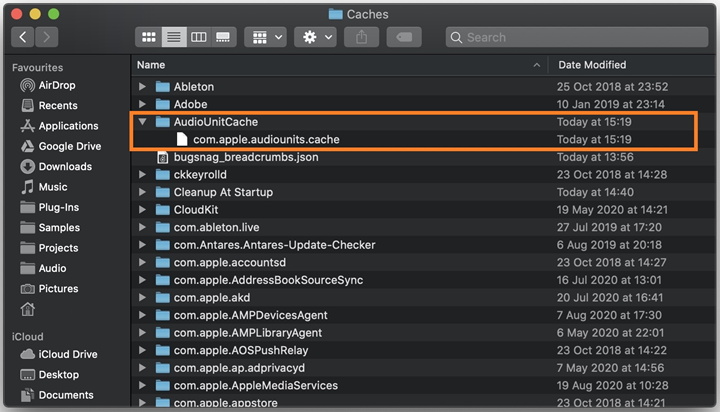Click the date 6 Aug 2019 at 20:18
720x412 pixels.
click(x=609, y=245)
